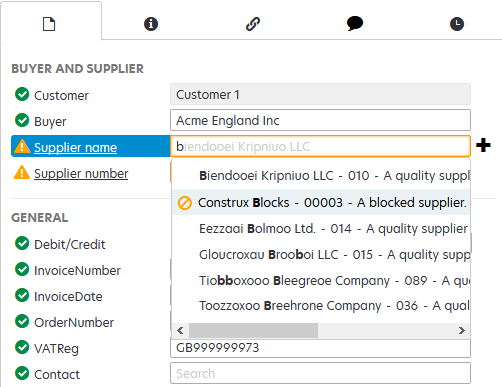Viewport: 502px width, 387px height.
Task: Open the Supplier name link
Action: tap(76, 147)
